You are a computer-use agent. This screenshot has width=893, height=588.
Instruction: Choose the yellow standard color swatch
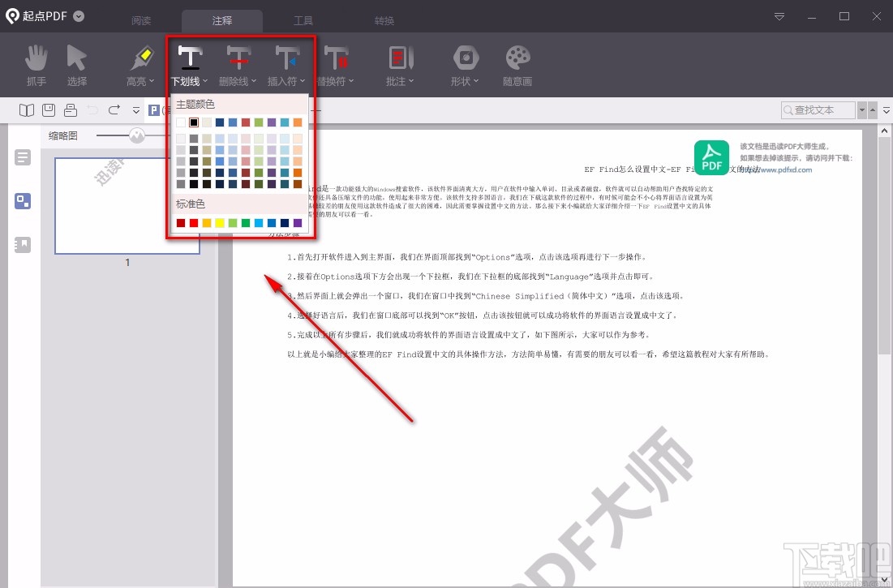(220, 222)
